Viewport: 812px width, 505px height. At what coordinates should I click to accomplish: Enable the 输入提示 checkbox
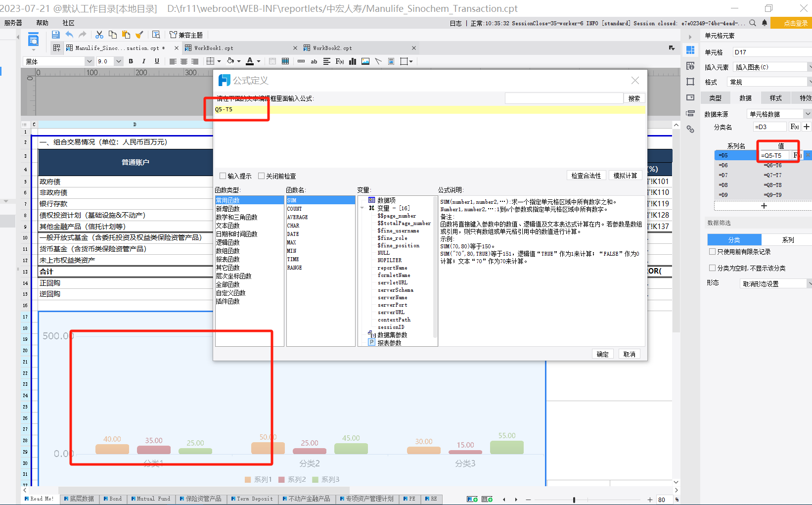coord(223,176)
